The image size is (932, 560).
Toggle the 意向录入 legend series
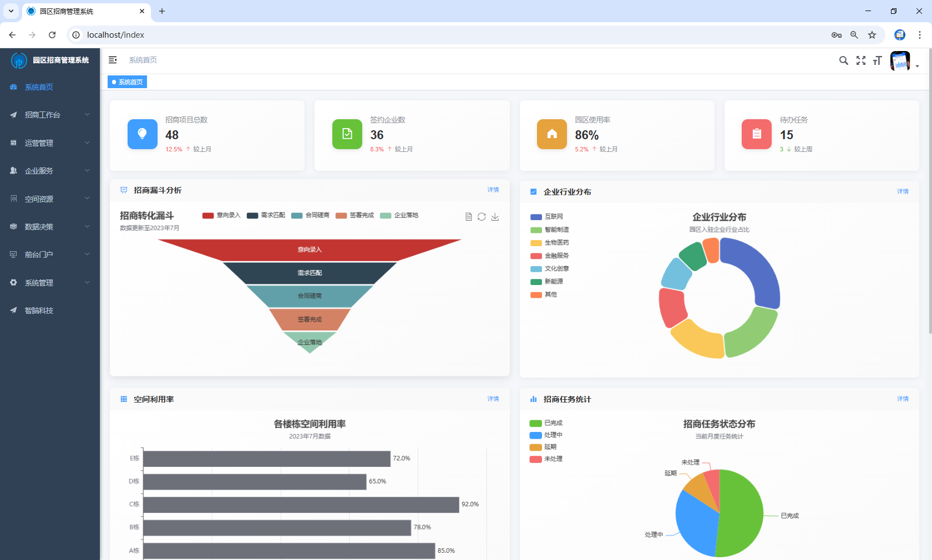point(221,215)
